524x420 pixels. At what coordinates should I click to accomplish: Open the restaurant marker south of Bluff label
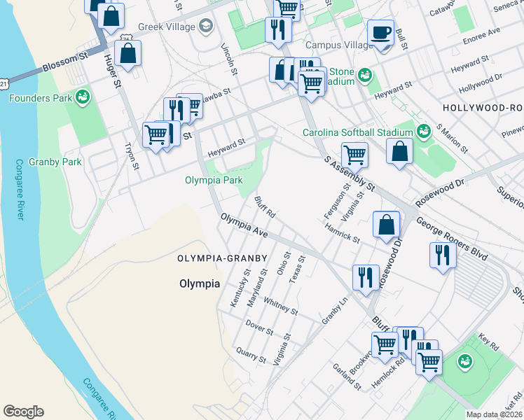[x=410, y=340]
